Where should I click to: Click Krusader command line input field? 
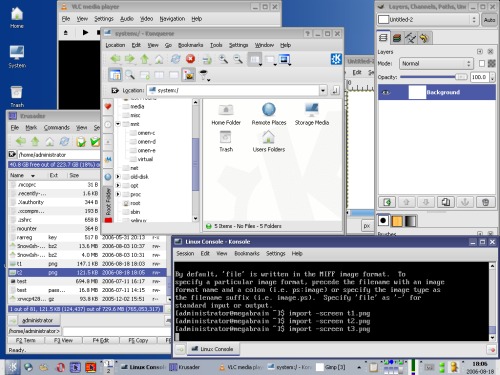click(x=116, y=331)
